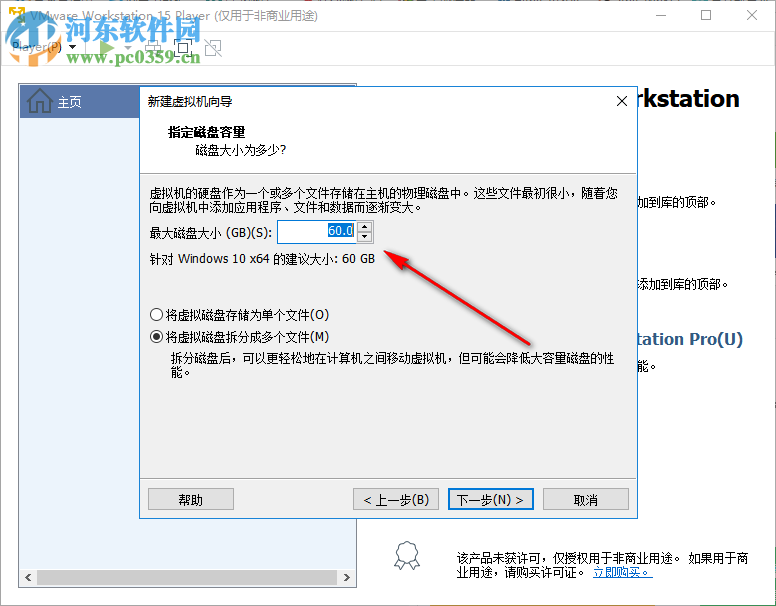Click the Send Ctrl+Alt+Del toolbar icon
This screenshot has width=776, height=606.
[153, 48]
